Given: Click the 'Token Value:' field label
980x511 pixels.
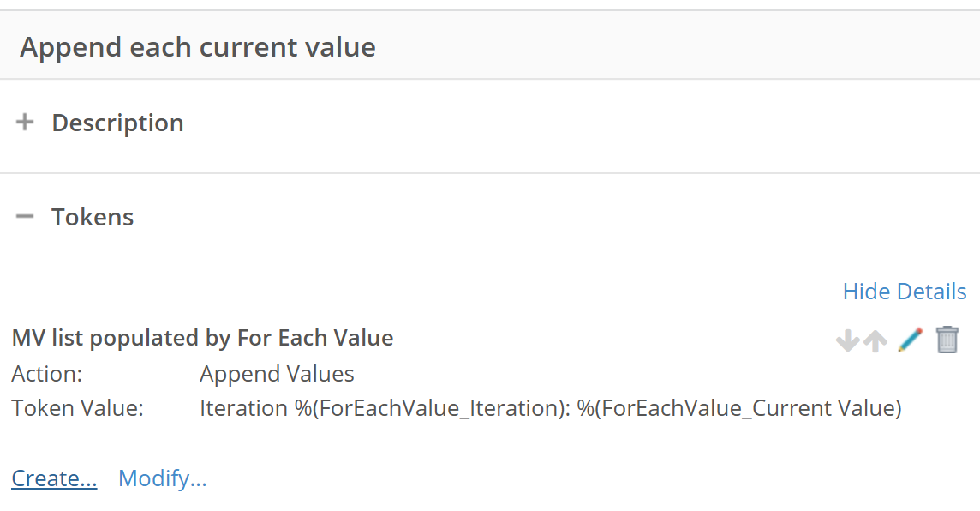Looking at the screenshot, I should point(77,408).
